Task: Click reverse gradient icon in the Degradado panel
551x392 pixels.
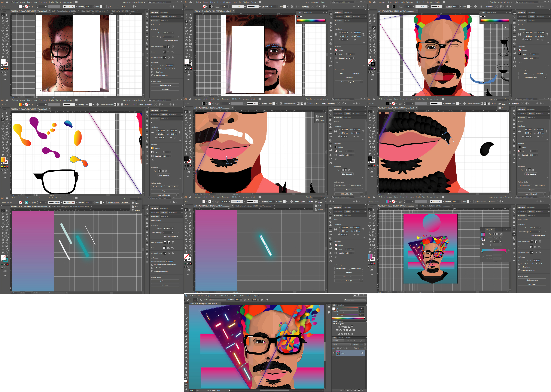Action: [x=483, y=244]
